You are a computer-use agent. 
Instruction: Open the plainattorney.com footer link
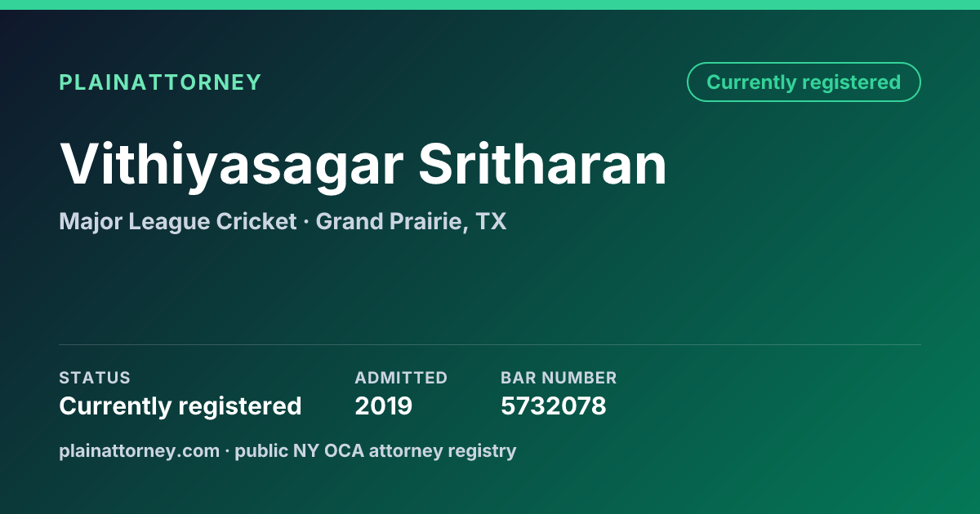tap(139, 450)
